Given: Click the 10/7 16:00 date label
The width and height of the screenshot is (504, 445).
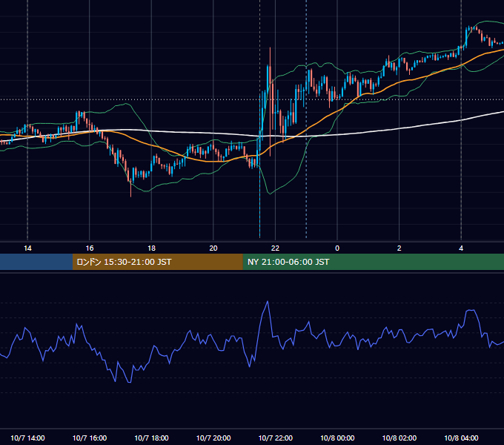Looking at the screenshot, I should [90, 438].
